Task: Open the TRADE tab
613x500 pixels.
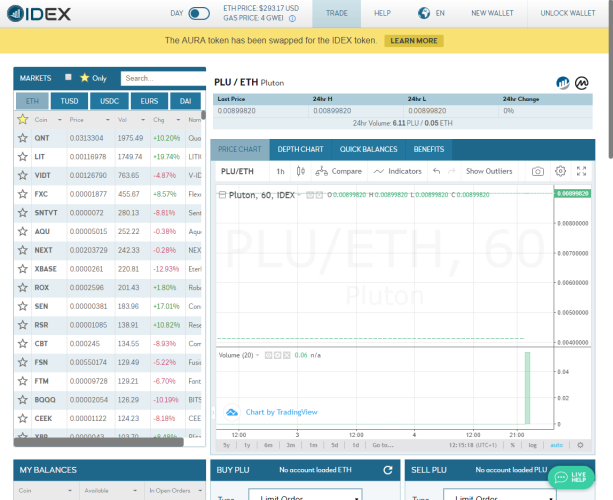Action: [x=337, y=13]
